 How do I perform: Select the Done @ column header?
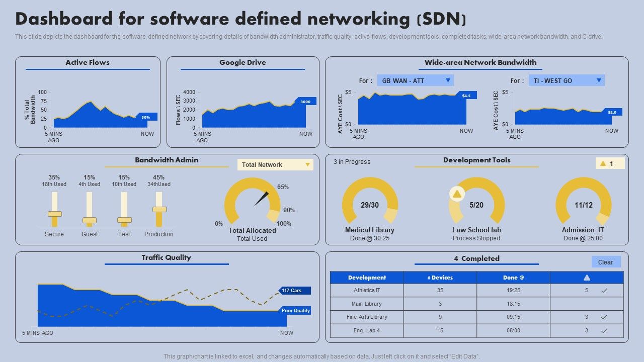(x=513, y=277)
